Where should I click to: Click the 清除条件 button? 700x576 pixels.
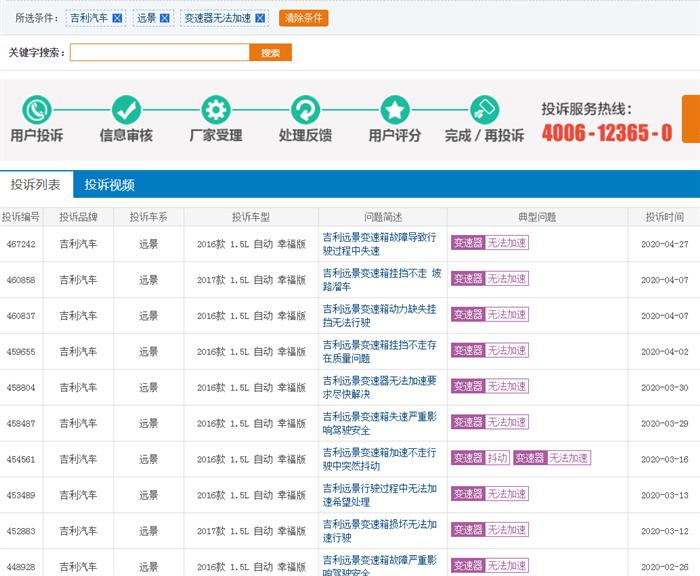(304, 18)
